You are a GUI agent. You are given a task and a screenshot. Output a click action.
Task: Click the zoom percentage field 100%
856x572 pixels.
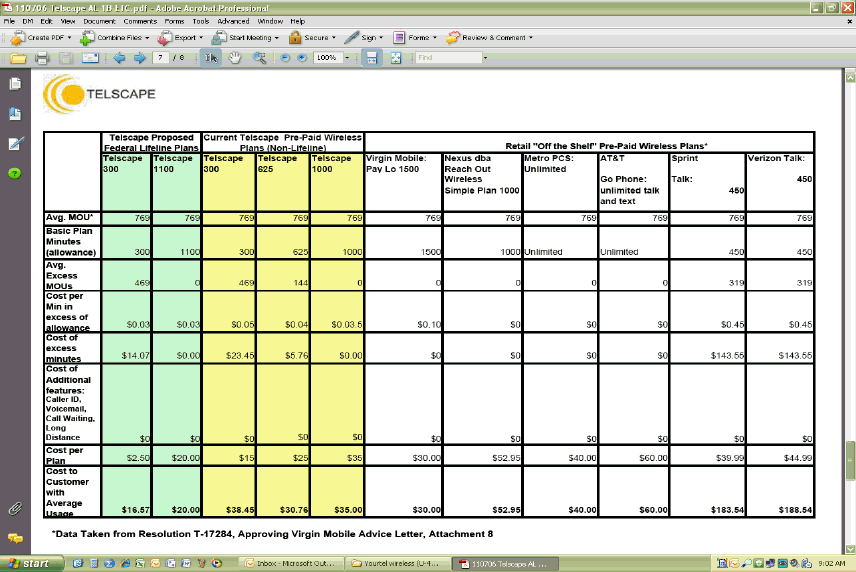(x=327, y=57)
